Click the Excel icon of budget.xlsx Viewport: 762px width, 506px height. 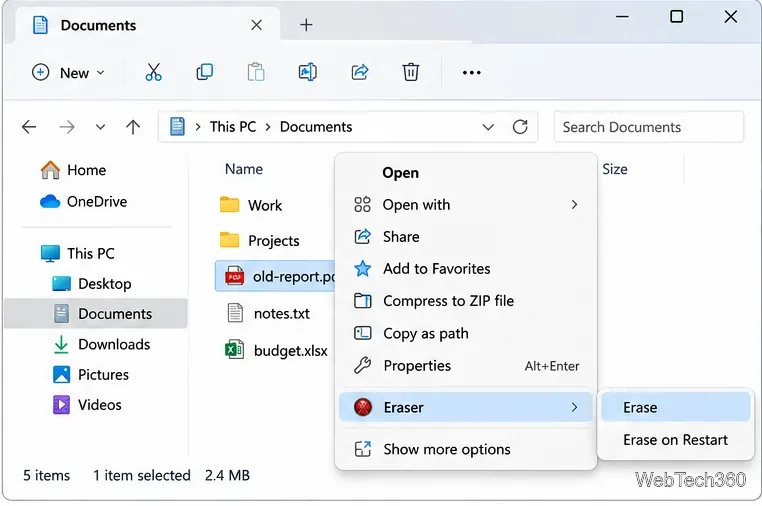(x=234, y=350)
